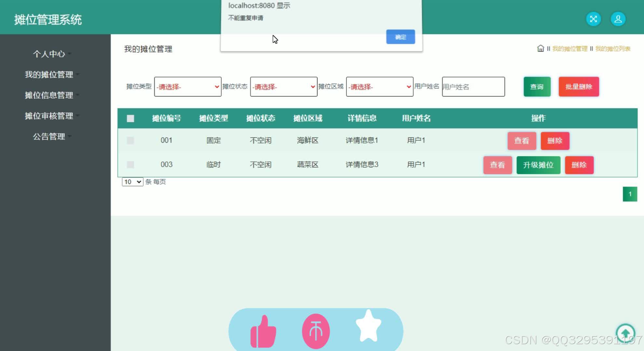Screen dimensions: 644x351
Task: Click the 蔬菜区 cell
Action: 308,164
